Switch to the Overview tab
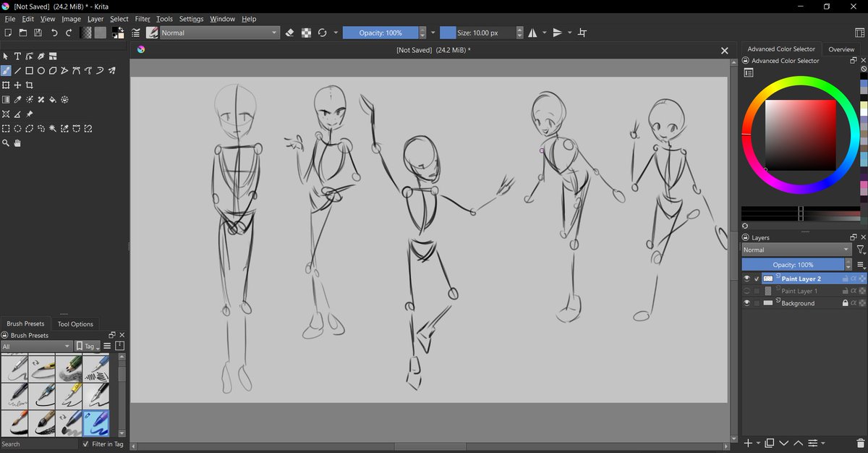 coord(841,49)
